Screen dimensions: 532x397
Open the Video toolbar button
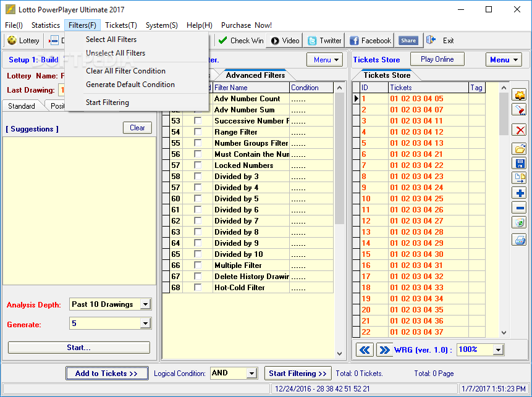tap(285, 41)
